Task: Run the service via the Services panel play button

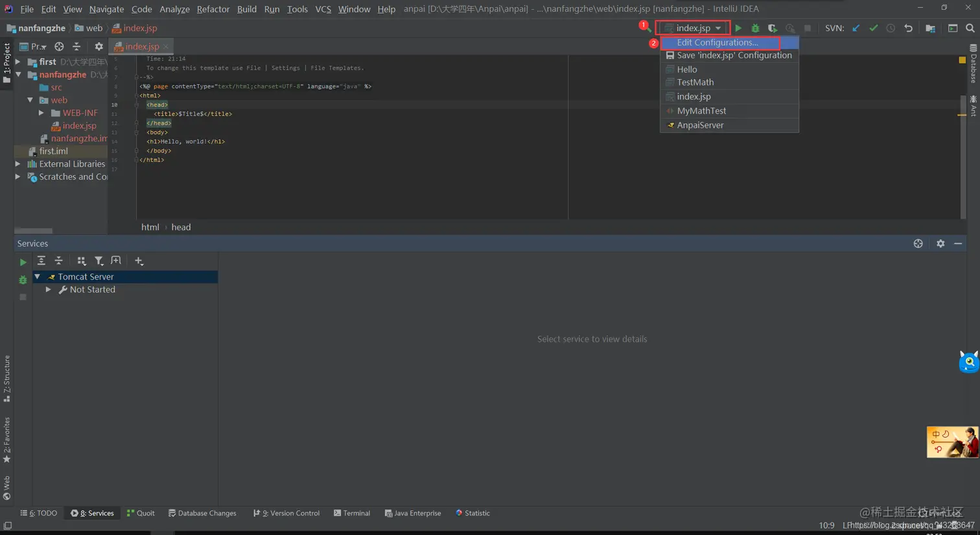Action: (23, 262)
